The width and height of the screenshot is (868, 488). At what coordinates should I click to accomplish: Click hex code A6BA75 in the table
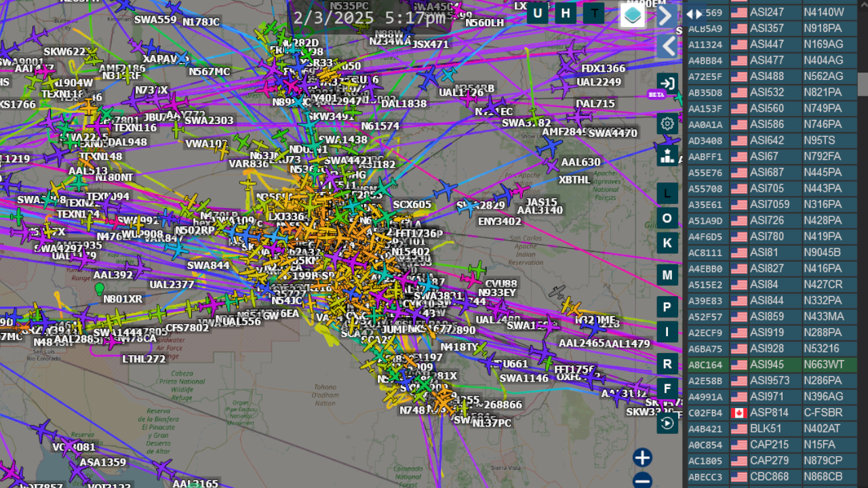705,349
